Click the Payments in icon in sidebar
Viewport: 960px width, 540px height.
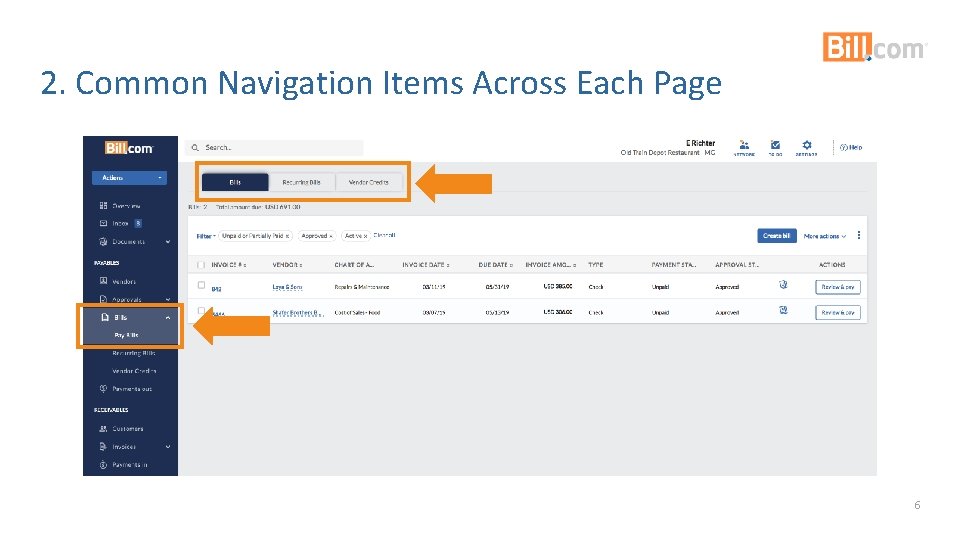(x=103, y=465)
